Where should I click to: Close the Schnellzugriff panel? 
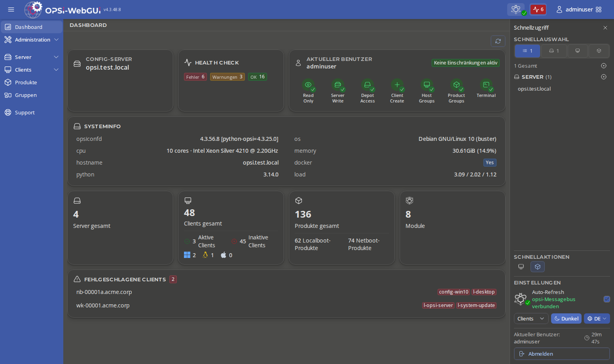tap(605, 28)
